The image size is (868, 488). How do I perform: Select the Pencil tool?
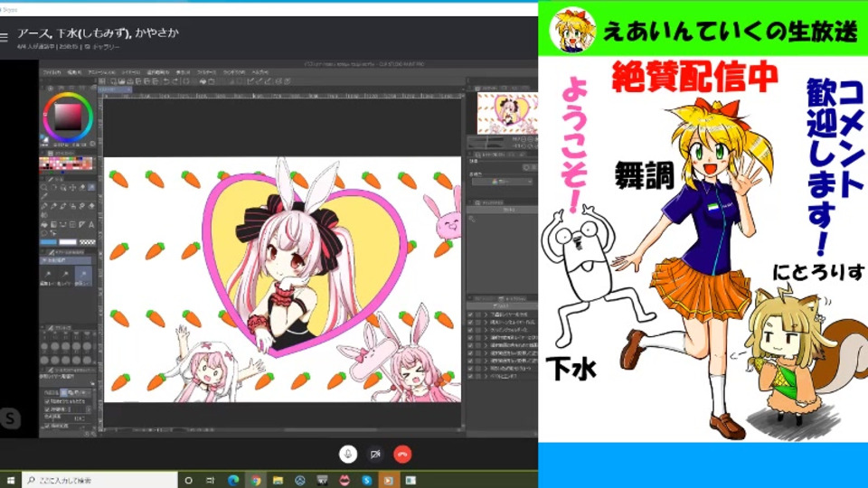point(53,206)
